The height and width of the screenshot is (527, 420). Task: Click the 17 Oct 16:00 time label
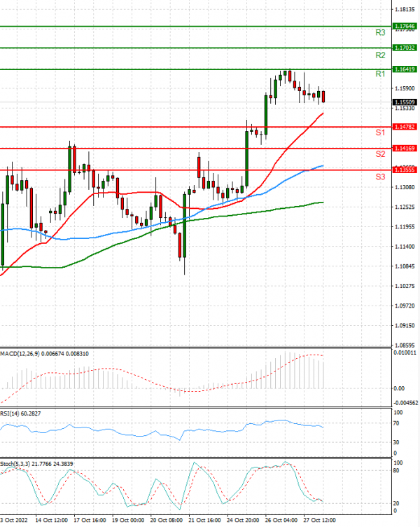pos(90,520)
